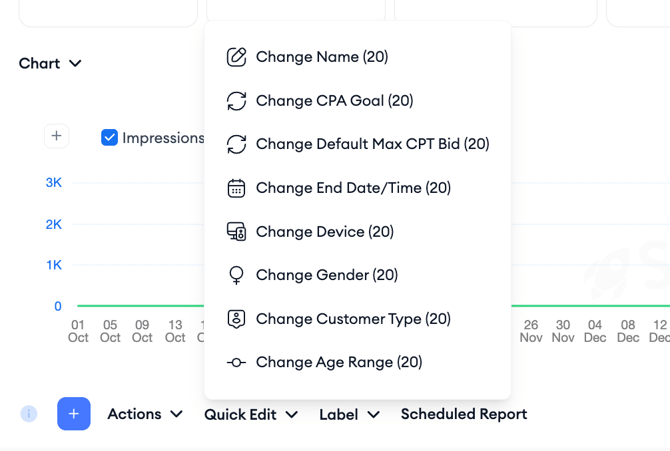Image resolution: width=670 pixels, height=451 pixels.
Task: Select Change End Date/Time (20) option
Action: tap(353, 188)
